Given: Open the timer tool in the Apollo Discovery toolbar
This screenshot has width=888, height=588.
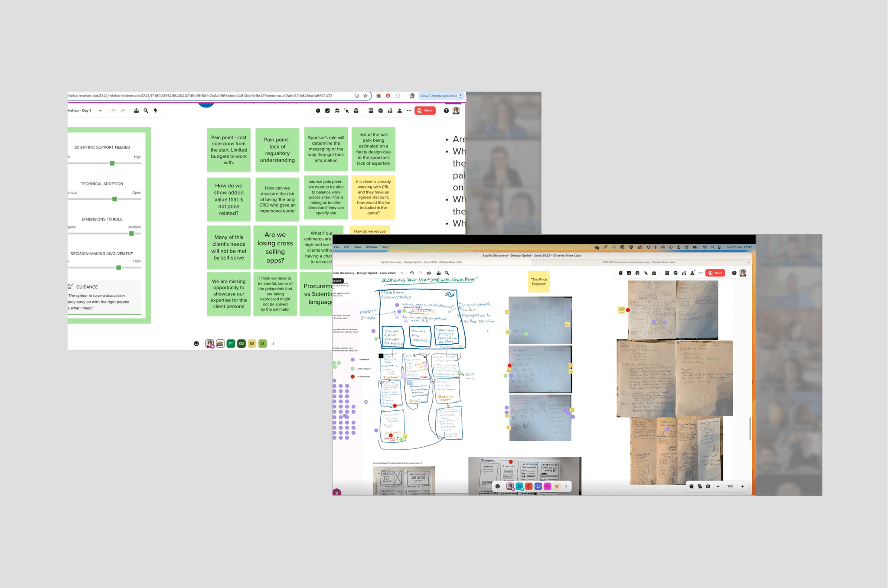Looking at the screenshot, I should click(x=620, y=273).
